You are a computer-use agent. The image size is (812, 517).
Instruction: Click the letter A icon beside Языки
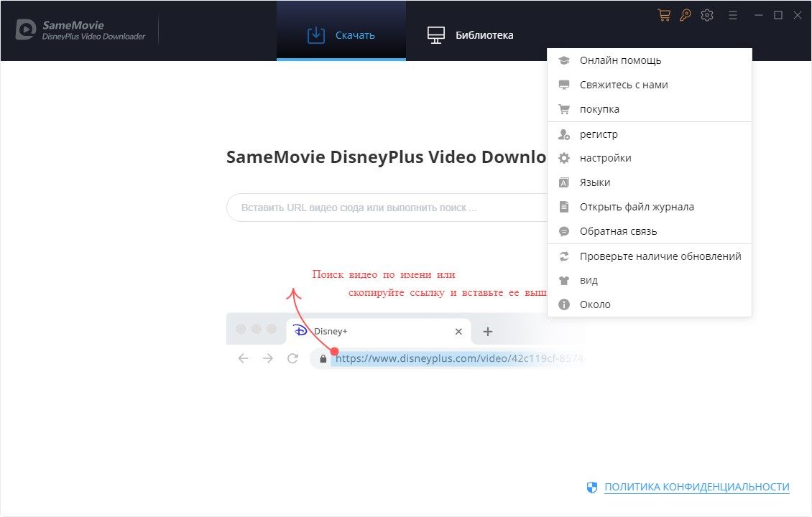[564, 182]
